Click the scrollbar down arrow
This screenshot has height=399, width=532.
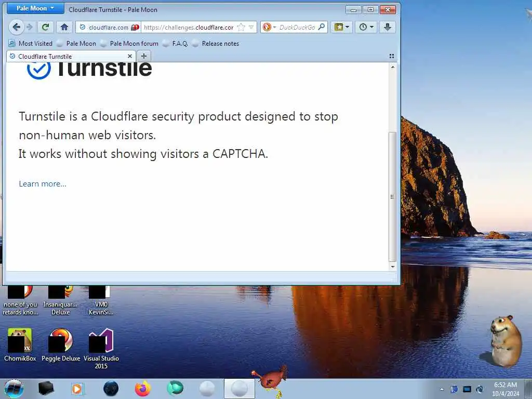click(x=393, y=267)
